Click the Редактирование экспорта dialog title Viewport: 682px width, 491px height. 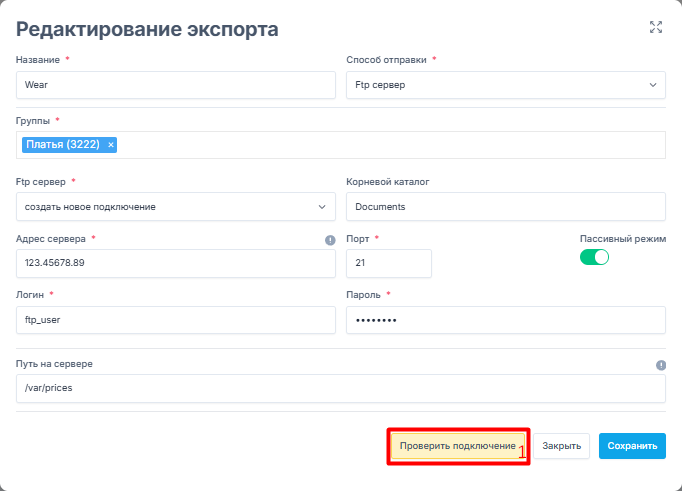tap(147, 29)
